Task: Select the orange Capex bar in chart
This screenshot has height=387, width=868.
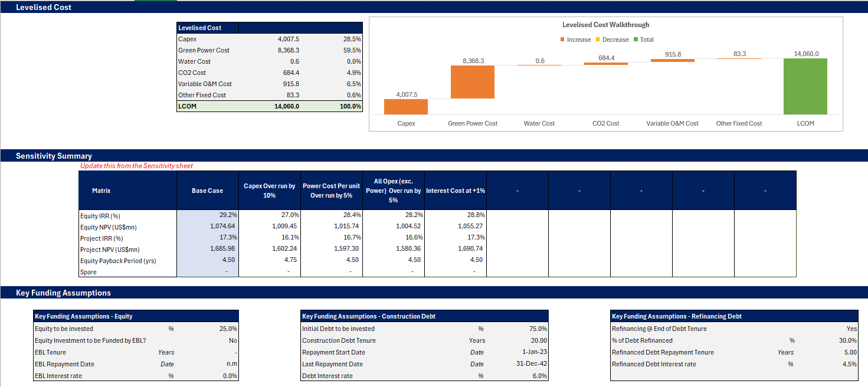Action: tap(405, 106)
